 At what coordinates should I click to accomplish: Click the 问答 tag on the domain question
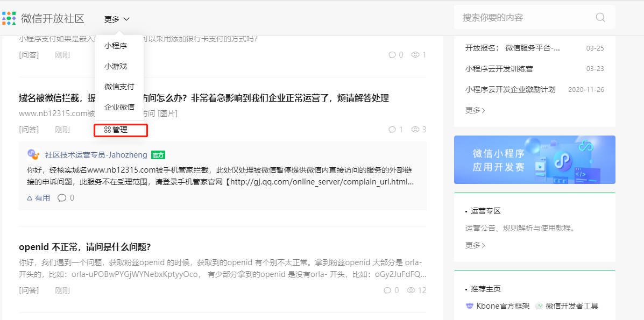click(29, 130)
